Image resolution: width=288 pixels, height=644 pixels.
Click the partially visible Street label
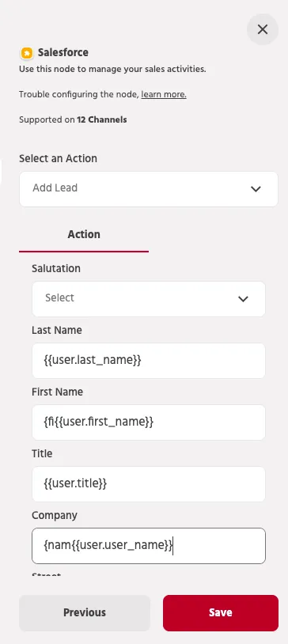tap(47, 574)
